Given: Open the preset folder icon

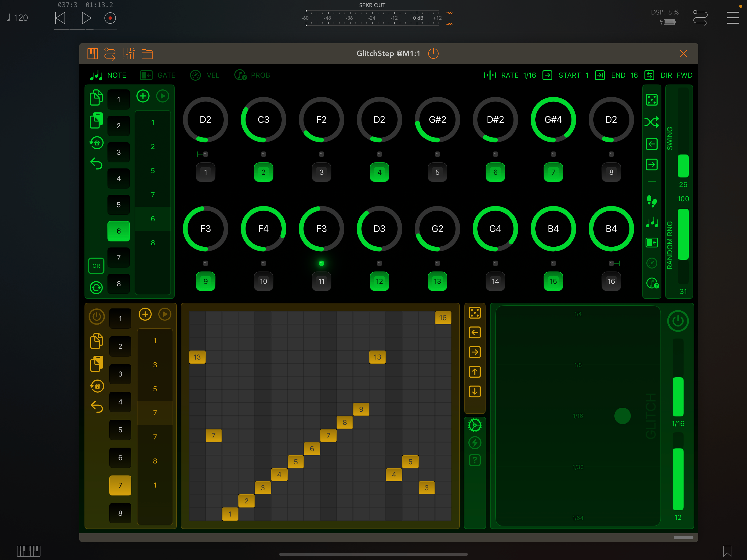Looking at the screenshot, I should click(147, 54).
